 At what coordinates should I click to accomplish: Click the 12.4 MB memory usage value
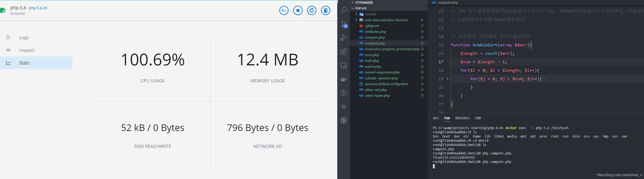(x=268, y=60)
